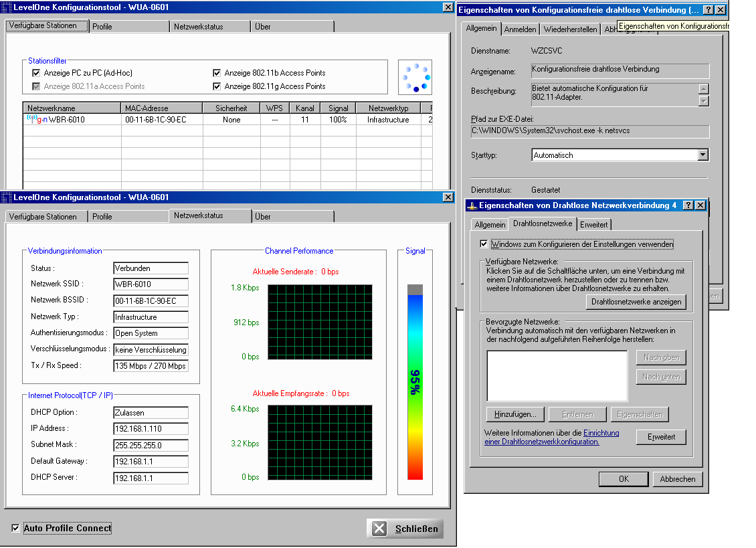Viewport: 756px width, 548px height.
Task: Select the Allgemein tab in wireless connection dialog
Action: point(490,225)
